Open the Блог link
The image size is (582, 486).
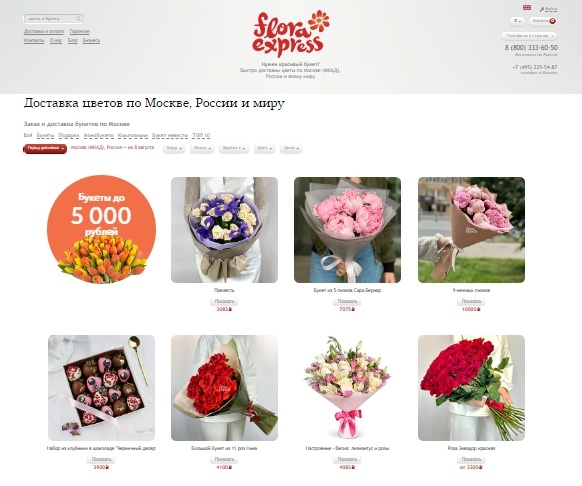click(x=73, y=40)
